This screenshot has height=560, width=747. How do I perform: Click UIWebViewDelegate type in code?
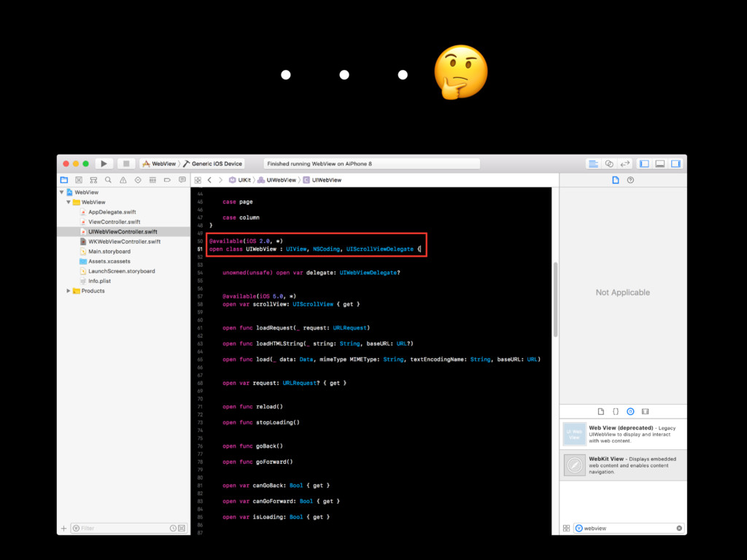[x=368, y=273]
